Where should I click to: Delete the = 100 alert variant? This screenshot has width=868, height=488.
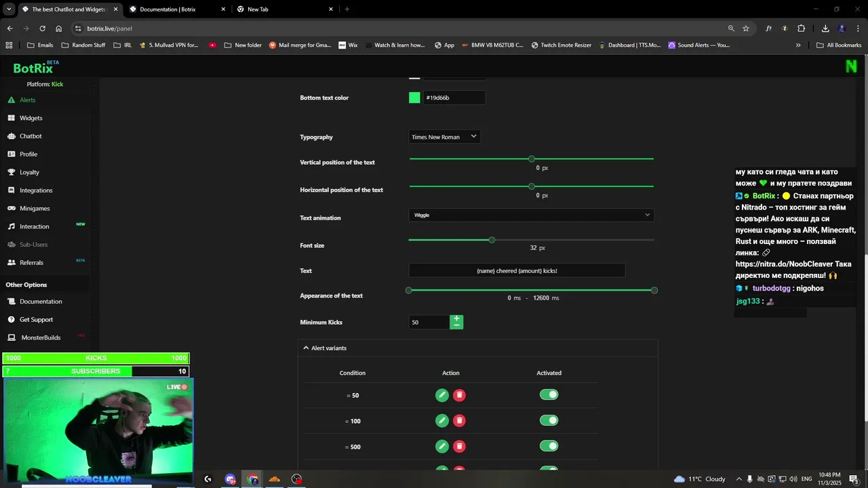pyautogui.click(x=459, y=421)
